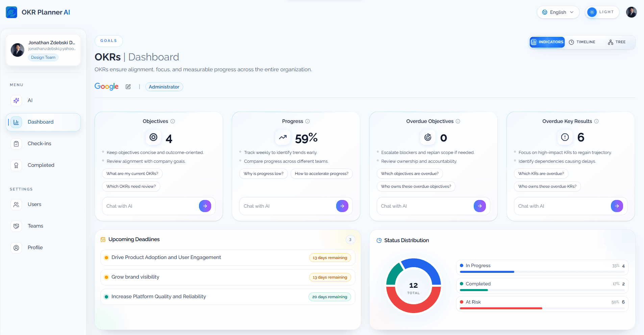Viewport: 644px width, 335px height.
Task: Switch to the TIMELINE tab
Action: tap(582, 42)
